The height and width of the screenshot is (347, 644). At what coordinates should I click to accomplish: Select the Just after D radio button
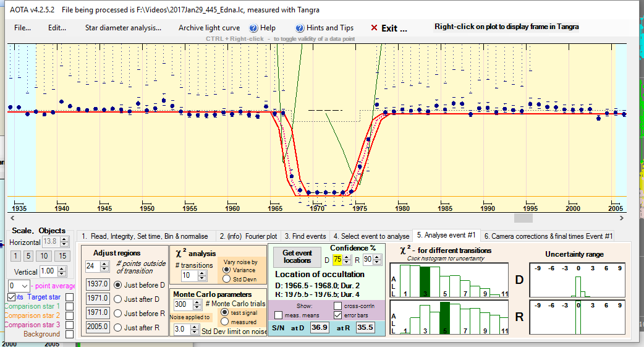tap(118, 299)
